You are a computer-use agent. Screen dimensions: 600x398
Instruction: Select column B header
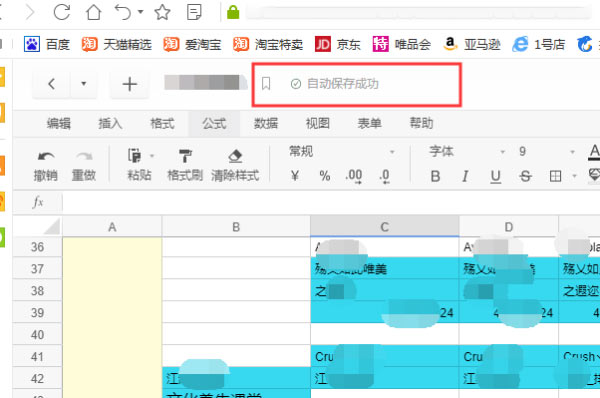236,227
